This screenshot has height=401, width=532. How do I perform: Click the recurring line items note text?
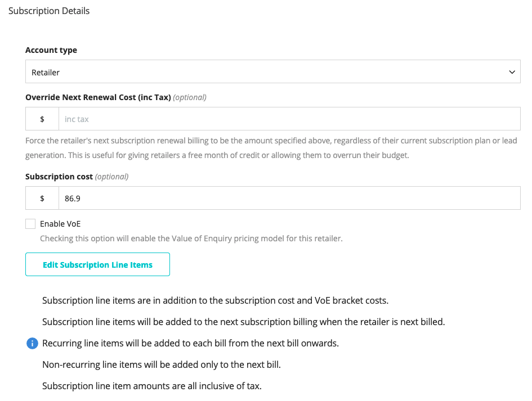point(191,344)
